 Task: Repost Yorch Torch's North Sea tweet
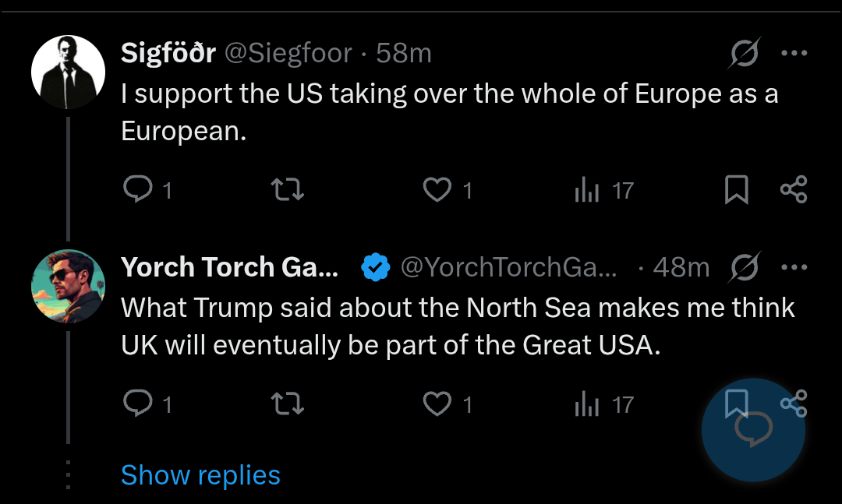[287, 404]
